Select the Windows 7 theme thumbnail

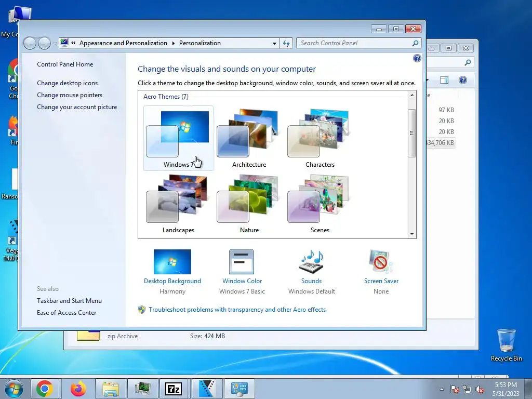[179, 138]
